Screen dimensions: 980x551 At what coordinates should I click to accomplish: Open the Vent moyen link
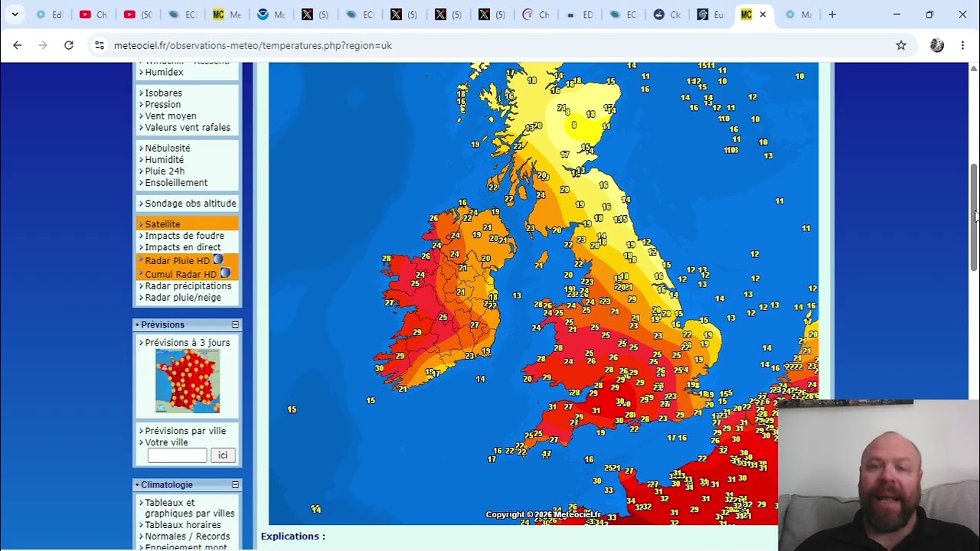point(170,116)
